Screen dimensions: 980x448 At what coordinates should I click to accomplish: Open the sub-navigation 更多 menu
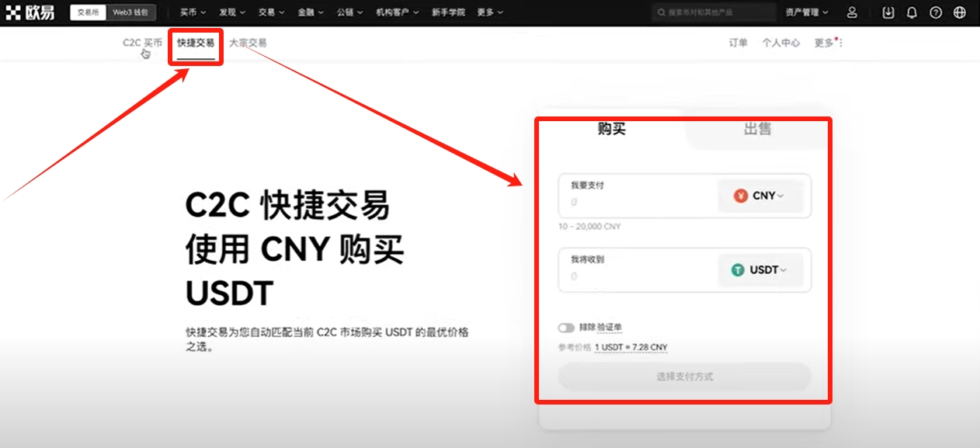coord(828,43)
